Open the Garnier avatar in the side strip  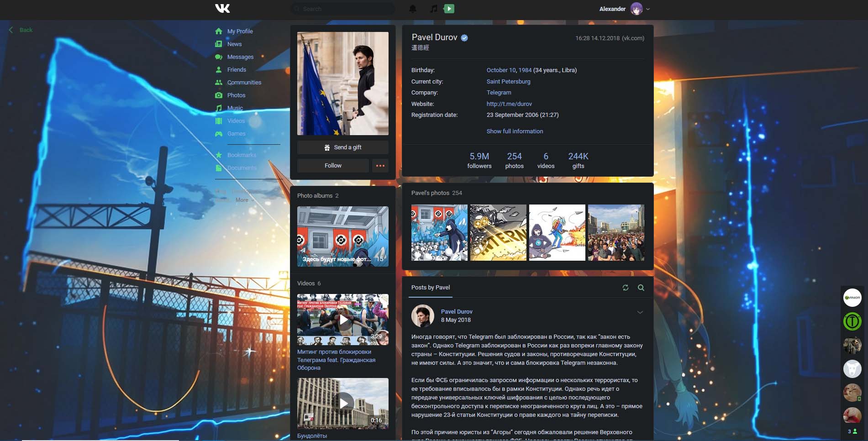point(852,298)
